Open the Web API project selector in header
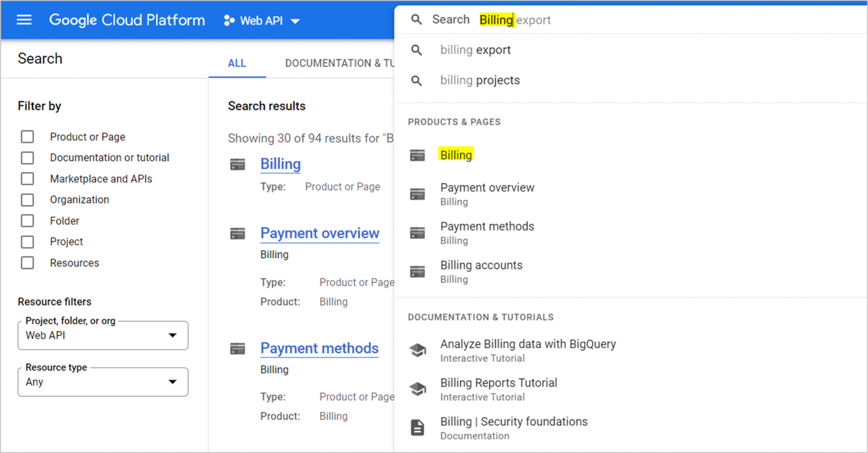This screenshot has height=453, width=868. [x=262, y=21]
